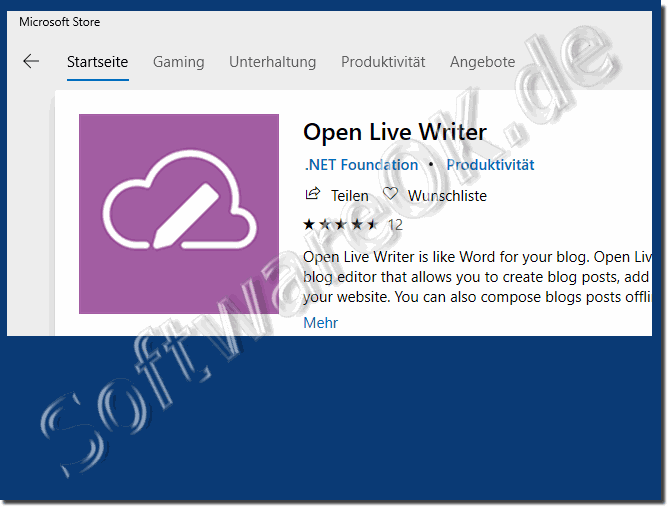Expand description with Mehr link

[x=320, y=323]
